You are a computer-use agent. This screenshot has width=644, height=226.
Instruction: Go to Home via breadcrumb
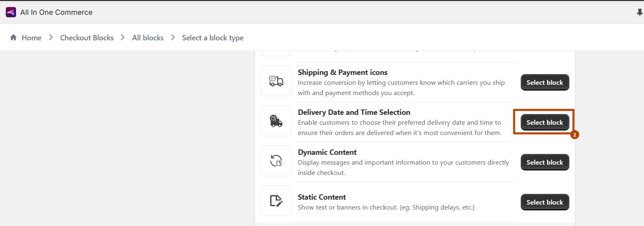click(x=31, y=38)
